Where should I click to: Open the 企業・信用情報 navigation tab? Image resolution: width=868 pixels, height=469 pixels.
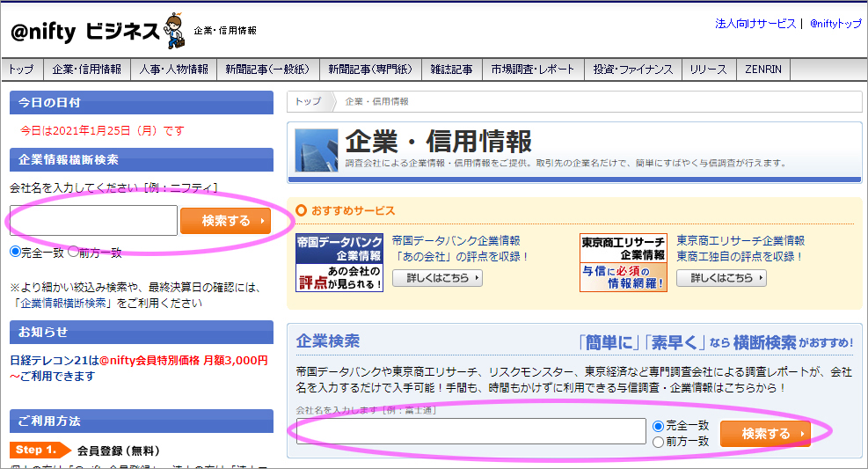pos(87,70)
